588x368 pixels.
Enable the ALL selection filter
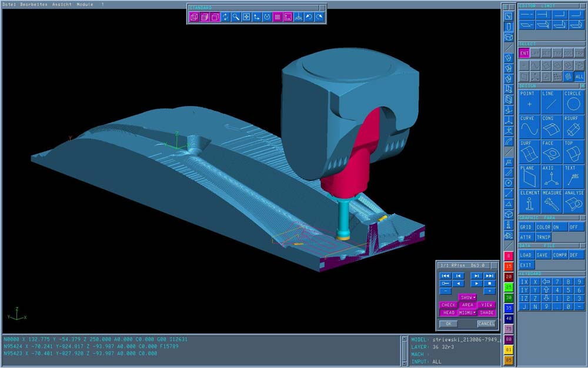click(x=579, y=77)
